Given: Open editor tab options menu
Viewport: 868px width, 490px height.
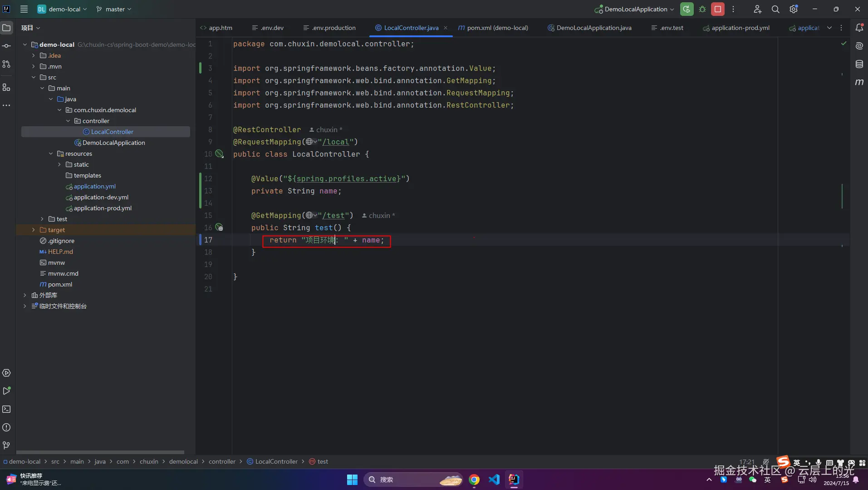Looking at the screenshot, I should [841, 28].
